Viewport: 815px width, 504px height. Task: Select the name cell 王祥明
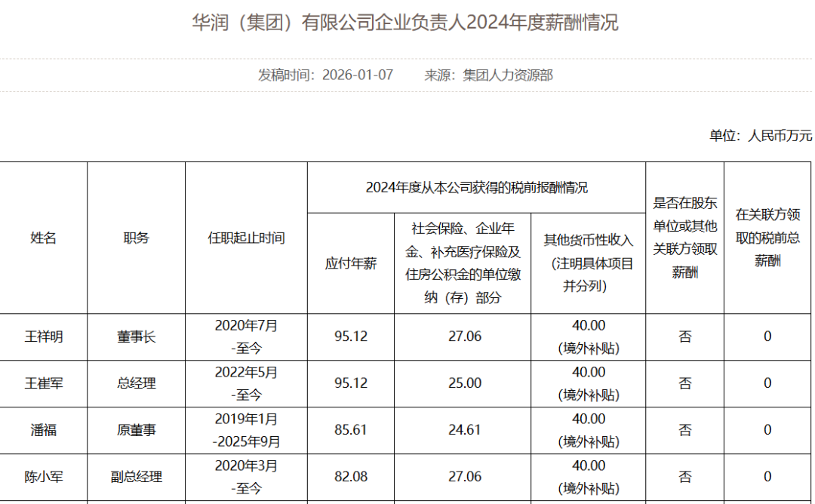pyautogui.click(x=44, y=337)
